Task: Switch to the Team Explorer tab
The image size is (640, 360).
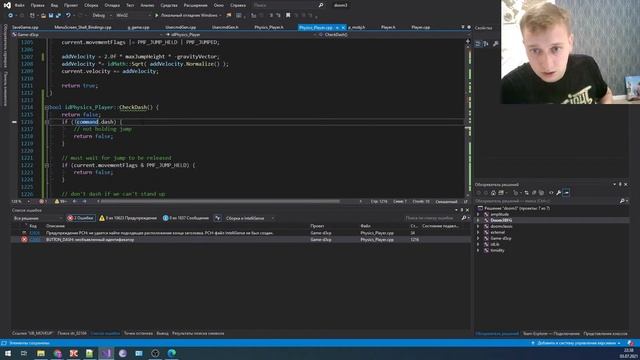Action: coord(551,333)
